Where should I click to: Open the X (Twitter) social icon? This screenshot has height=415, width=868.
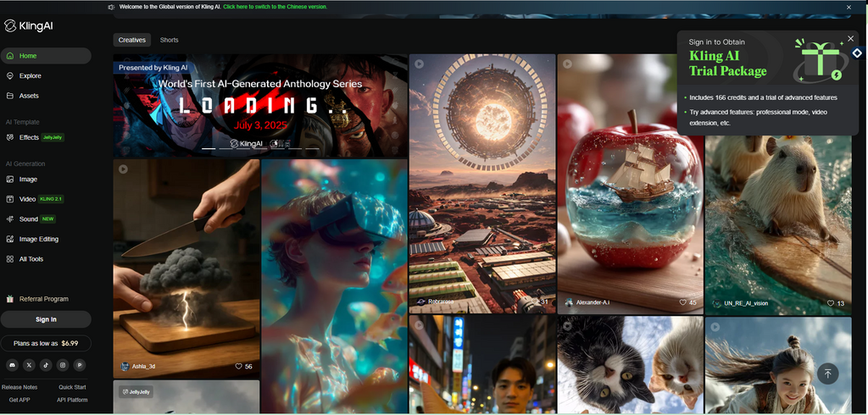[x=29, y=365]
